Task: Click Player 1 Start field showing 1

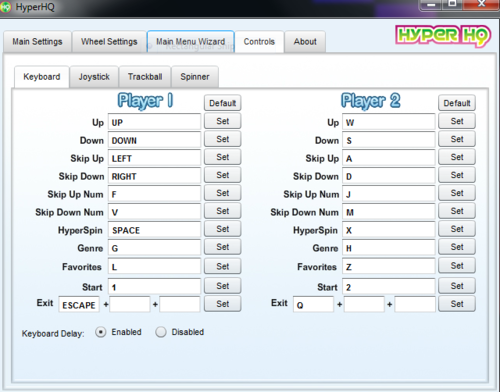Action: click(154, 286)
